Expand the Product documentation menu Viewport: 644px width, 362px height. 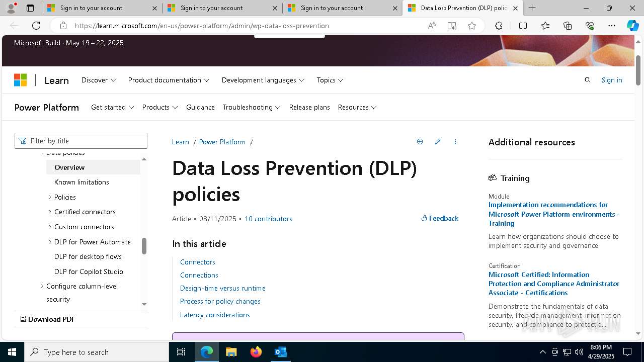click(x=169, y=80)
